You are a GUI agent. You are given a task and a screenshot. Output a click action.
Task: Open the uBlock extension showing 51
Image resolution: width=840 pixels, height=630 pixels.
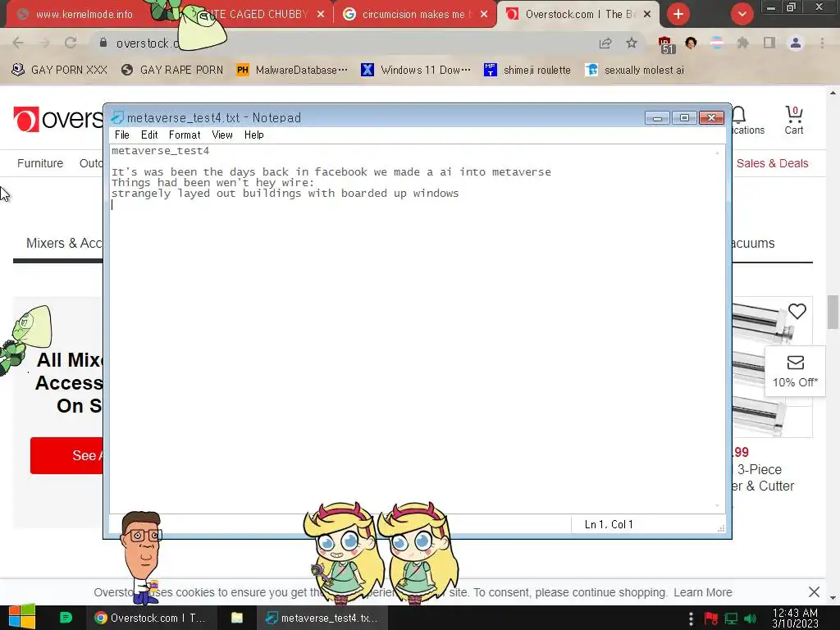[x=665, y=44]
